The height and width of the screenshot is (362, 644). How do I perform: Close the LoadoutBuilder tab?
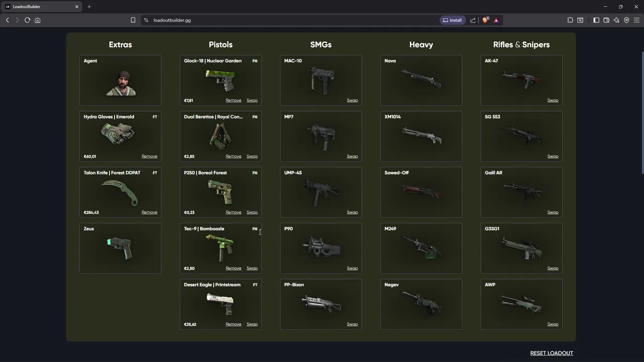[x=77, y=7]
